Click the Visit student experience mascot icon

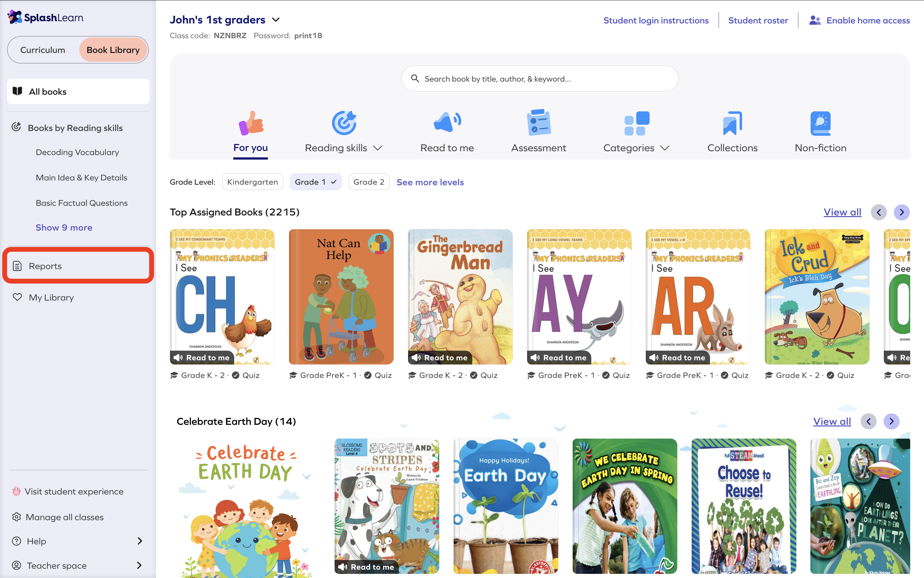16,491
